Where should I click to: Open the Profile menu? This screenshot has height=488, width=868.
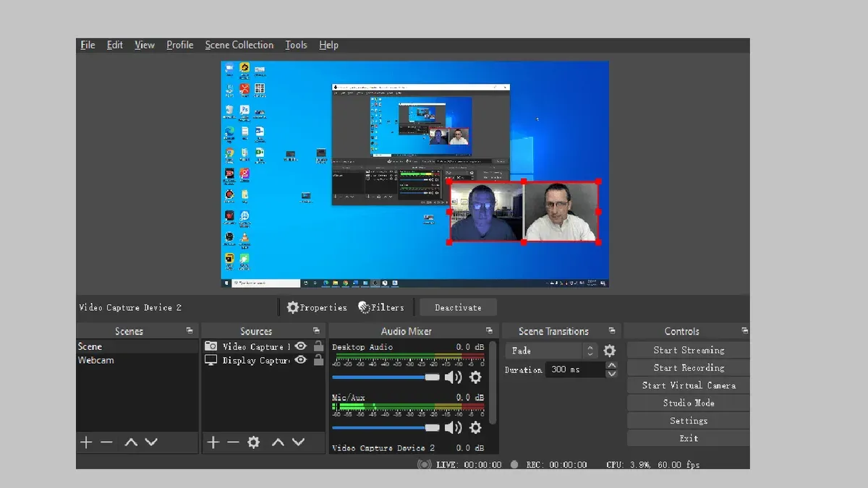point(180,45)
